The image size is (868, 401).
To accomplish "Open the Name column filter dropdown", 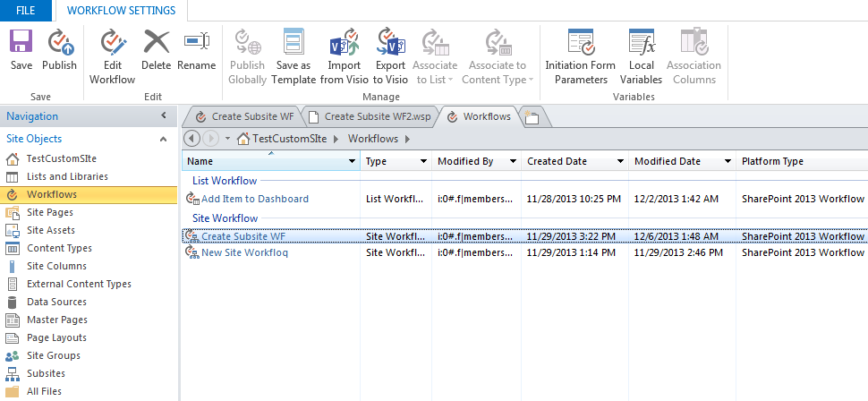I will (x=352, y=162).
